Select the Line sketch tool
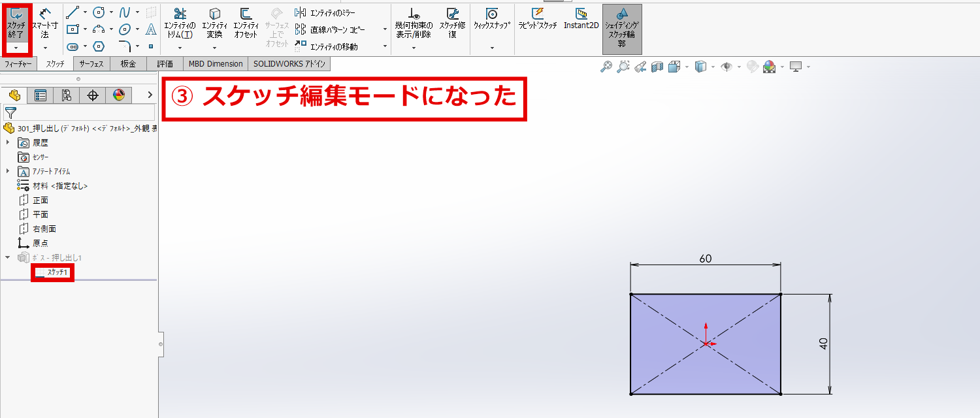This screenshot has height=418, width=980. (73, 12)
